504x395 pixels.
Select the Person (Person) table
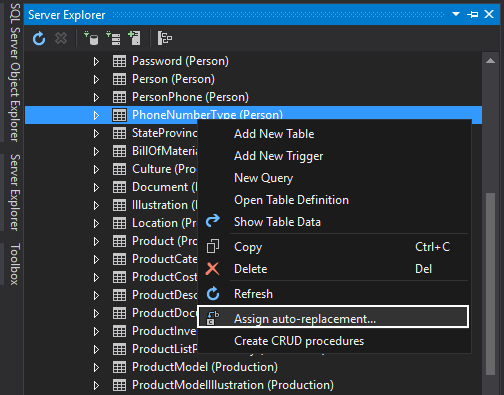point(173,79)
